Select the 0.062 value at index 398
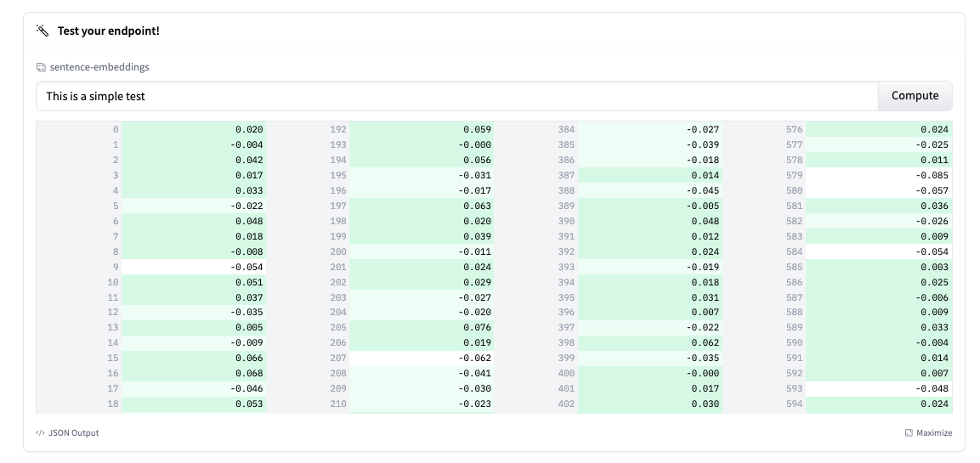 click(705, 343)
